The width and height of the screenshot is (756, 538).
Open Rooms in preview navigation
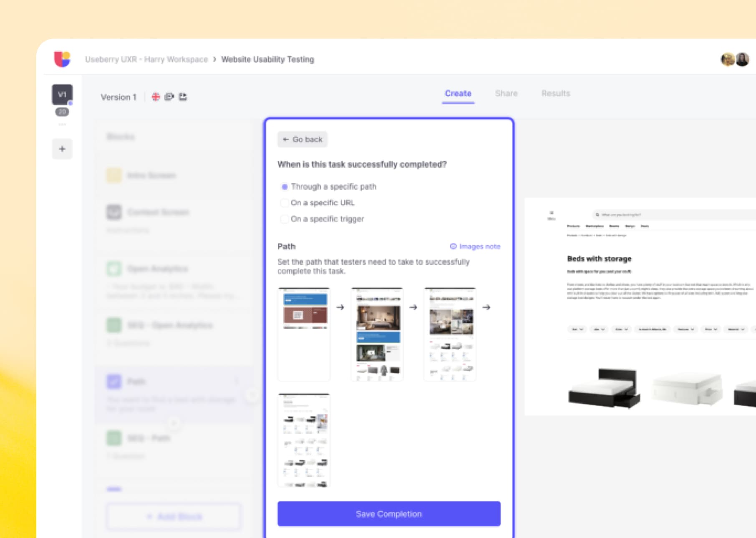click(x=614, y=226)
